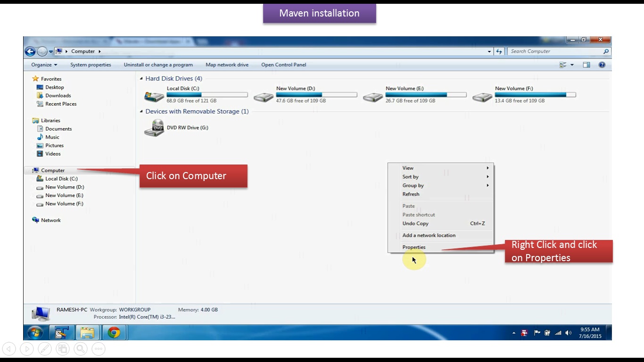Open the File Explorer taskbar icon

pyautogui.click(x=87, y=333)
